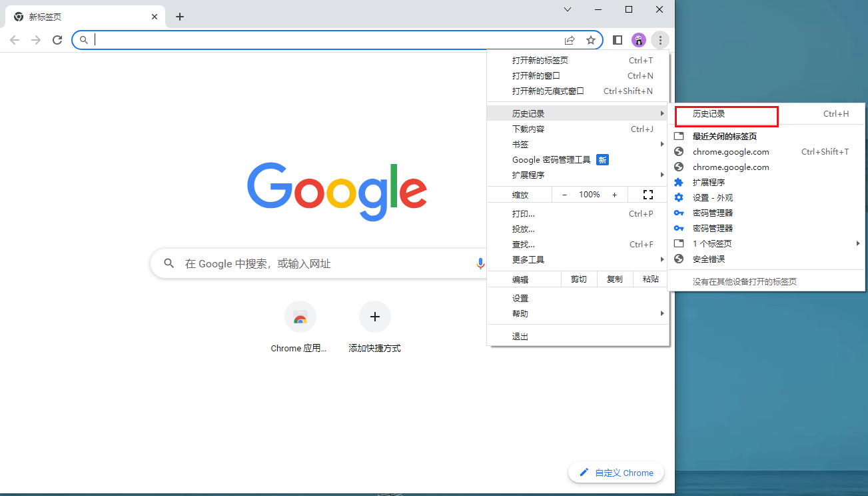Increase zoom with plus button
868x496 pixels.
tap(614, 195)
